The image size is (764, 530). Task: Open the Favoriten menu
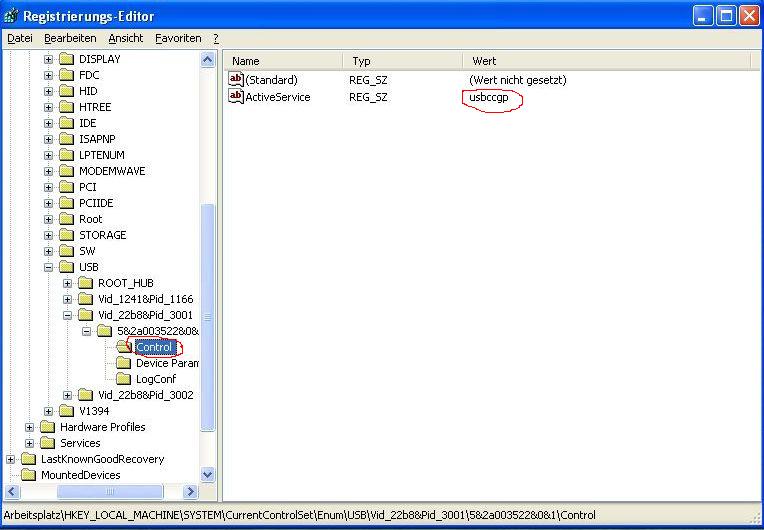point(178,38)
